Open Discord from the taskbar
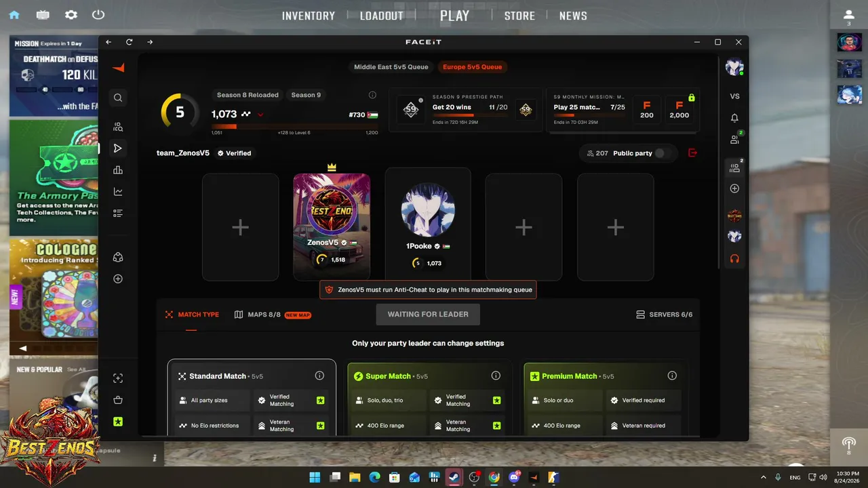This screenshot has height=488, width=868. 514,477
